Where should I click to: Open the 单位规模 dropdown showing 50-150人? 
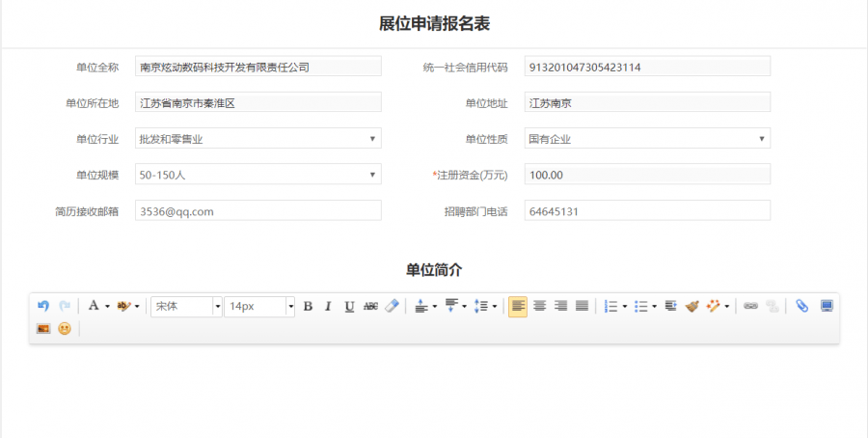tap(258, 175)
